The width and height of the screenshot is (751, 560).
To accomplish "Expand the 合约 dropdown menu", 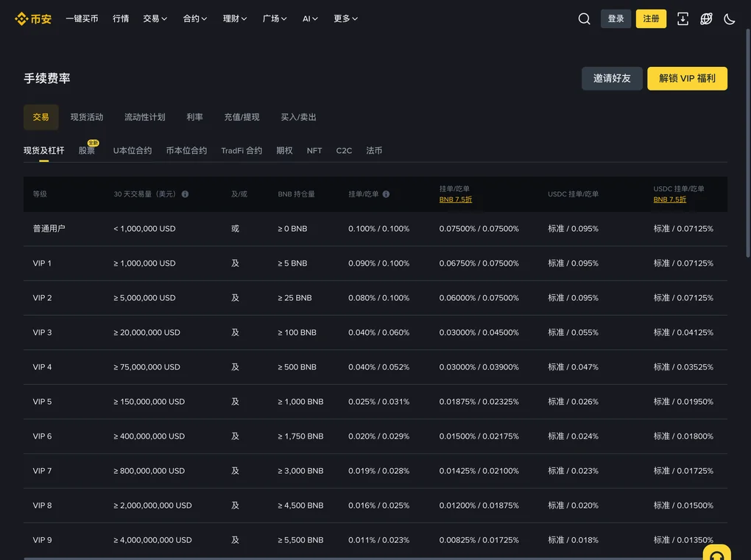I will [194, 18].
